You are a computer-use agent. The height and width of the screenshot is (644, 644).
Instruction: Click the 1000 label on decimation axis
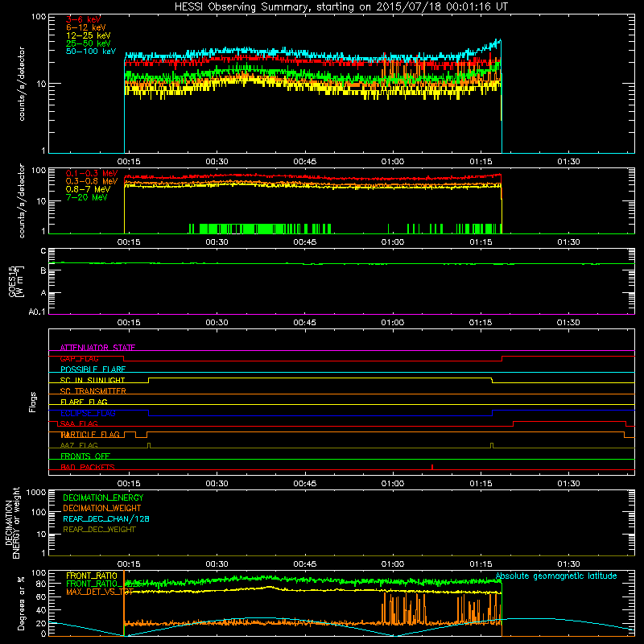coord(36,492)
